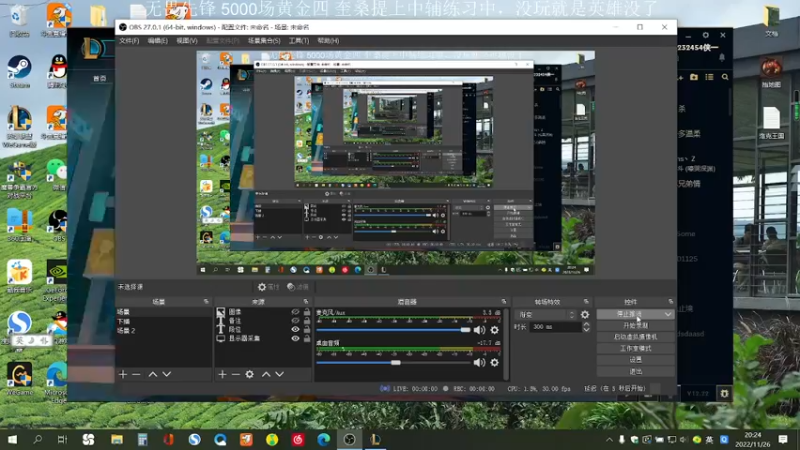Open the 渐变 transition dropdown

tap(546, 315)
